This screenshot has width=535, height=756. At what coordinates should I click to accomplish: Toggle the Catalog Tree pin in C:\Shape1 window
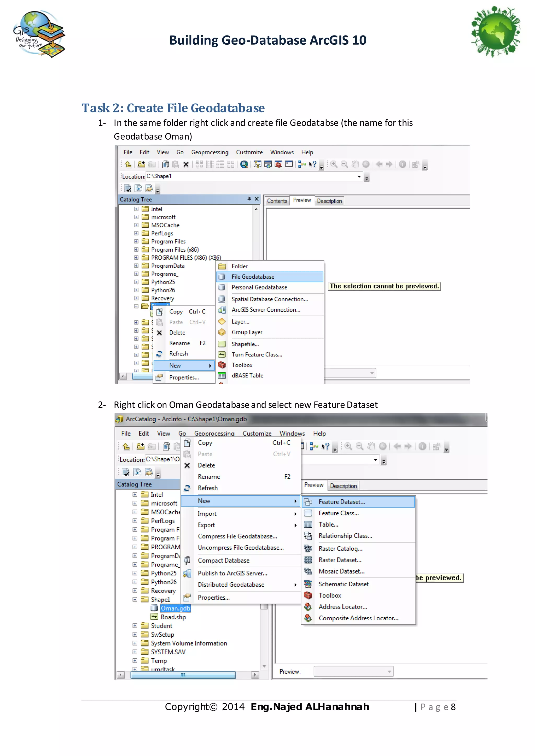[249, 199]
